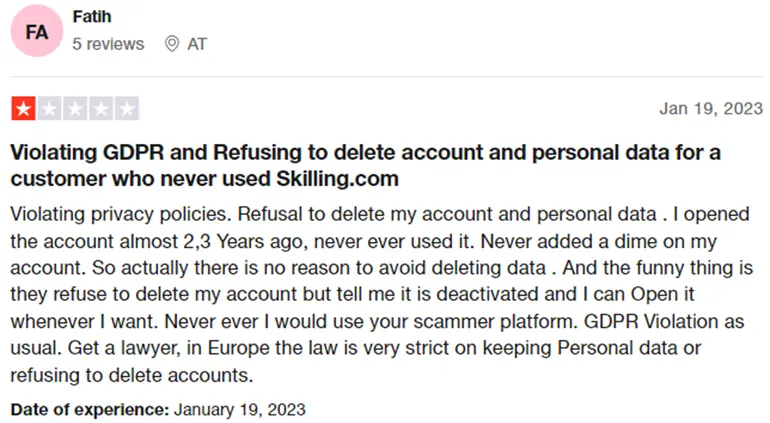
Task: Click the phrase 'GDPR Violation as' in the review
Action: pyautogui.click(x=664, y=322)
